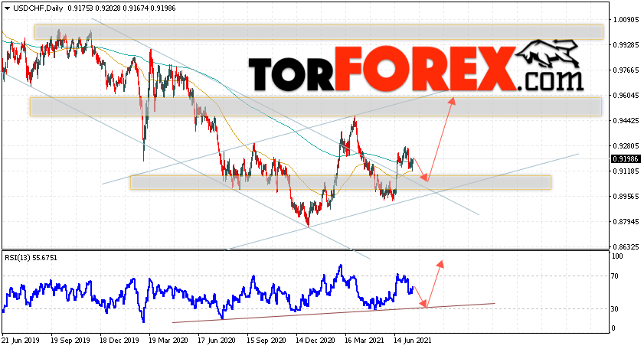Image resolution: width=644 pixels, height=349 pixels.
Task: Click the USDCHF,Daily chart title text
Action: pos(38,8)
